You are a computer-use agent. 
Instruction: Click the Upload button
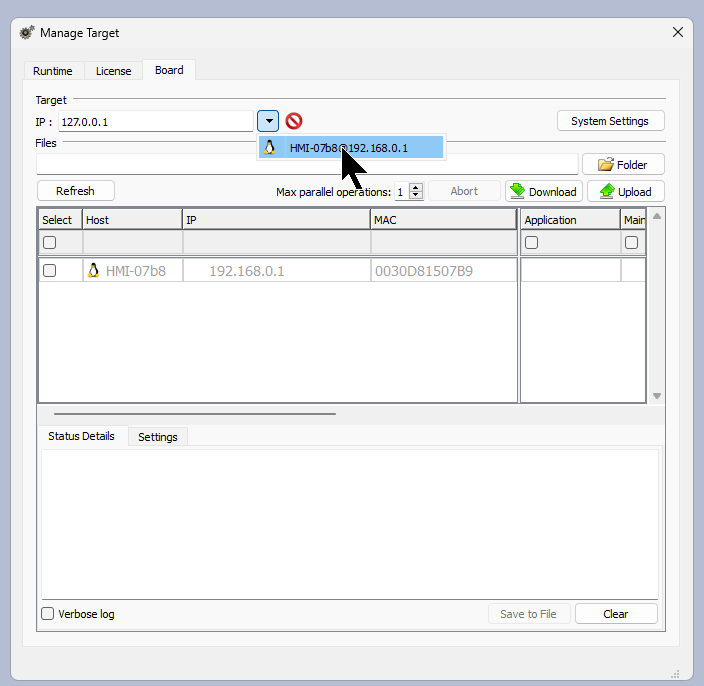625,192
